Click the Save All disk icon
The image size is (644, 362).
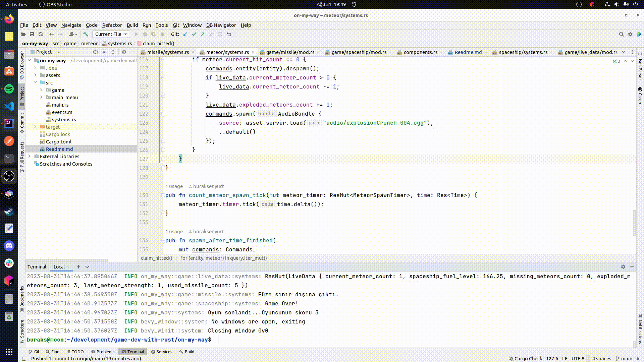click(x=32, y=34)
